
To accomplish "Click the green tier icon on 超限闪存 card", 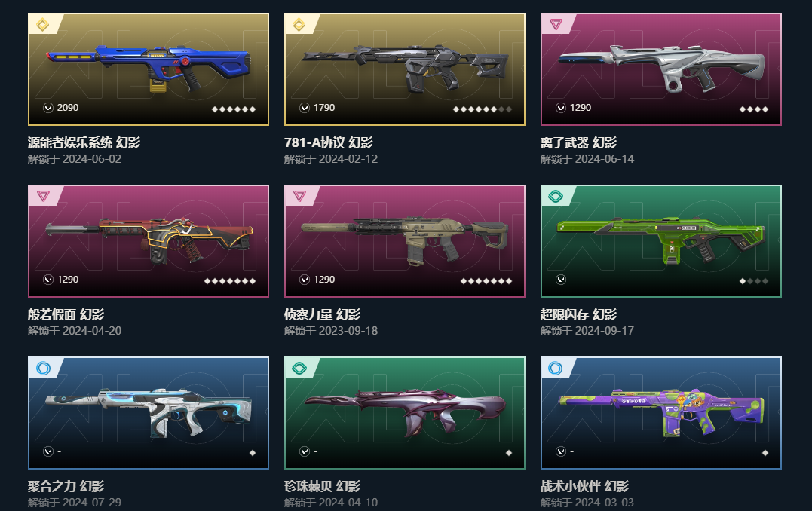I will (x=555, y=196).
